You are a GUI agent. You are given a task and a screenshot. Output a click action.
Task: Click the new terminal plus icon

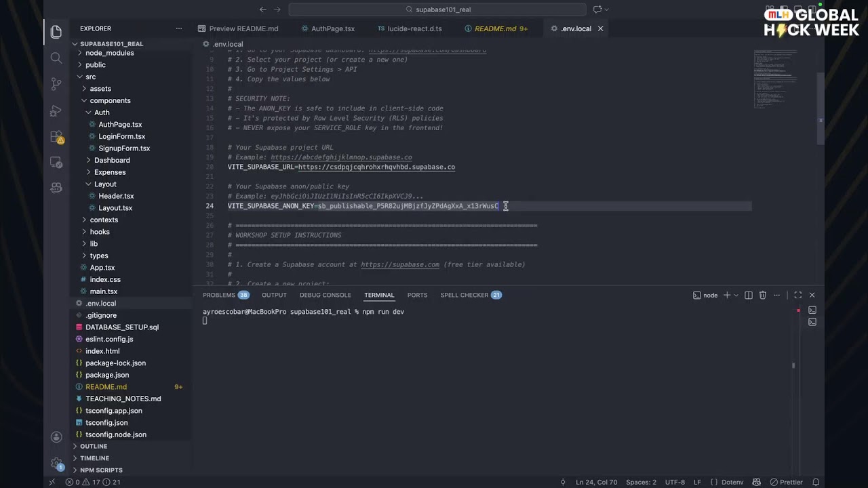[727, 295]
